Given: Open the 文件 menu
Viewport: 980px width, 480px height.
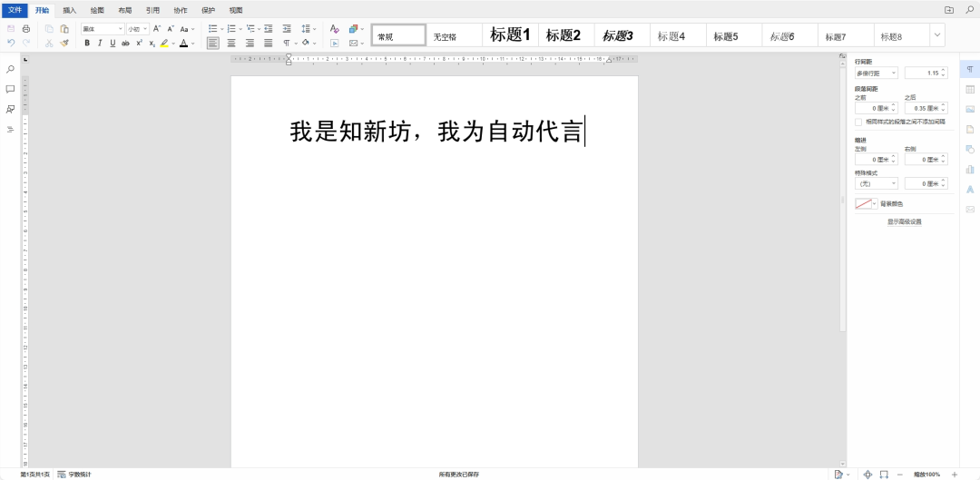Looking at the screenshot, I should [15, 10].
